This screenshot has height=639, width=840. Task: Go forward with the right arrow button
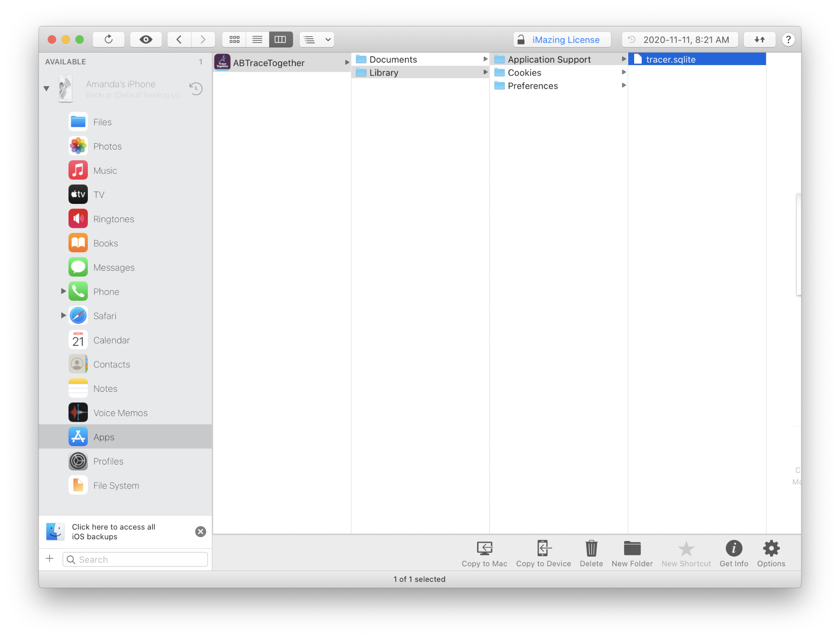tap(203, 40)
